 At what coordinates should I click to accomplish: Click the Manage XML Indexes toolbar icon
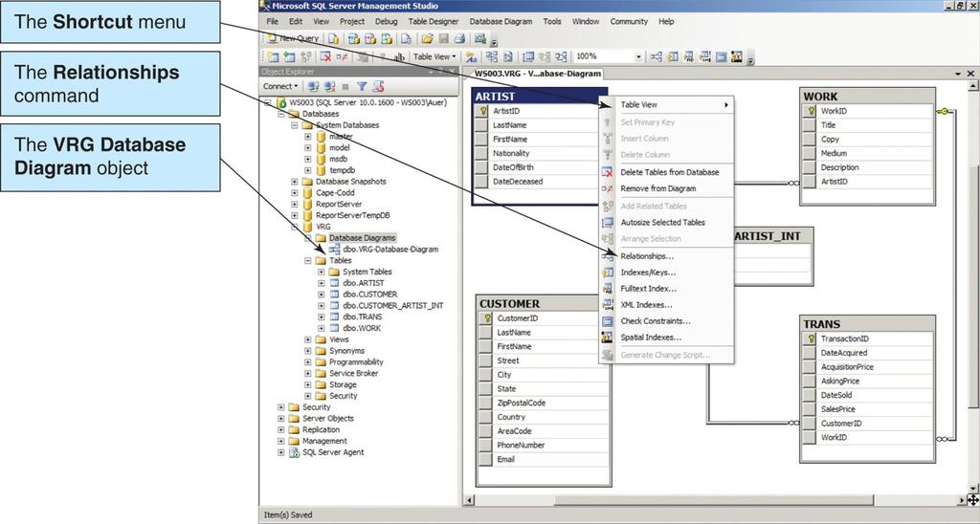tap(705, 56)
